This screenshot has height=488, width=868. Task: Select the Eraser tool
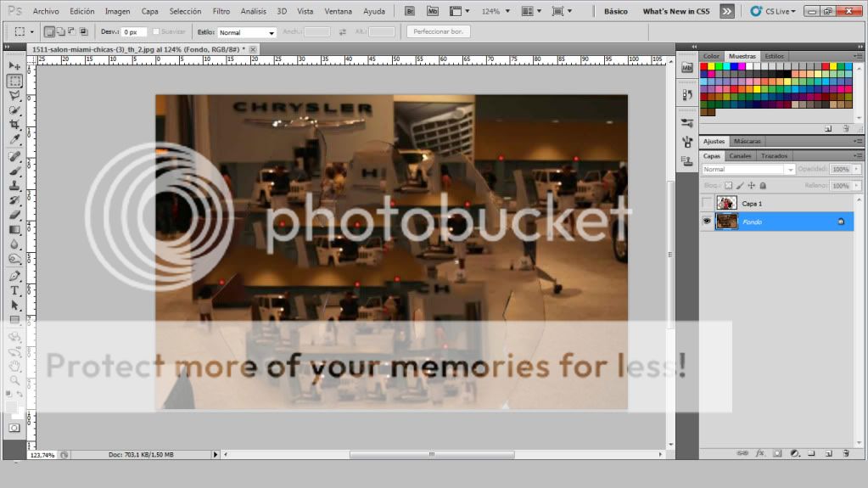point(14,215)
